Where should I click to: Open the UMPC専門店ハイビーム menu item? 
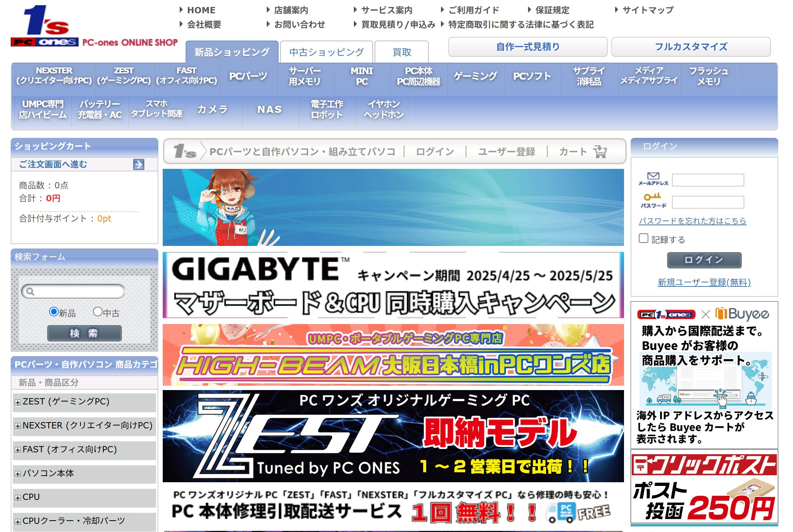click(43, 109)
